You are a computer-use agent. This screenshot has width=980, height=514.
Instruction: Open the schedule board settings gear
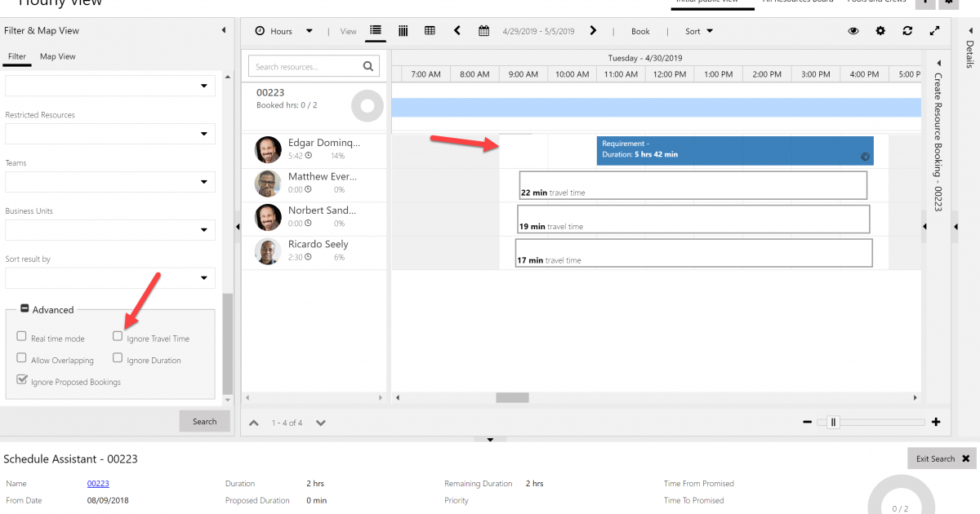click(880, 31)
